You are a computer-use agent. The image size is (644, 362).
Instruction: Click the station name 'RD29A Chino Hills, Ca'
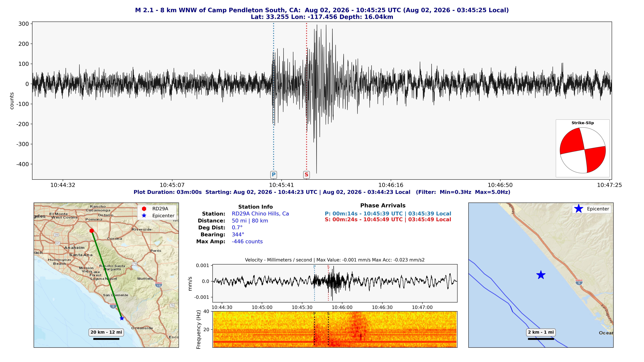click(260, 214)
